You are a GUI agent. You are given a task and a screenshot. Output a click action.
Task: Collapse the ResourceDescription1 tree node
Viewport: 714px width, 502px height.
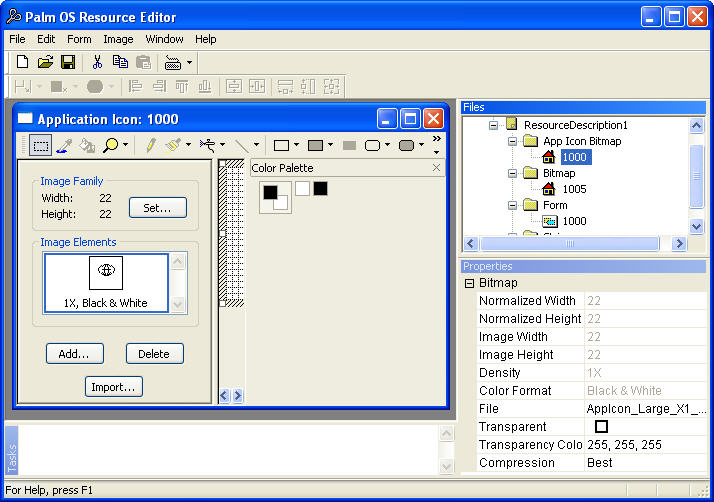click(x=493, y=125)
